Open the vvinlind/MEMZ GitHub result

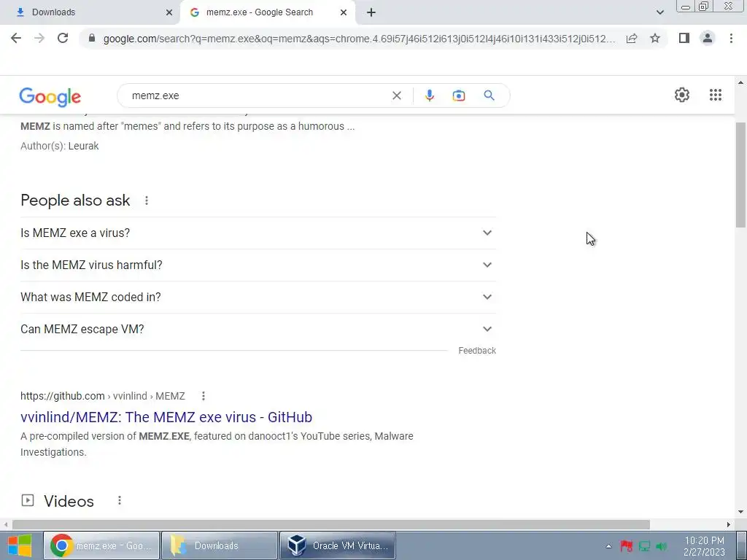(166, 416)
